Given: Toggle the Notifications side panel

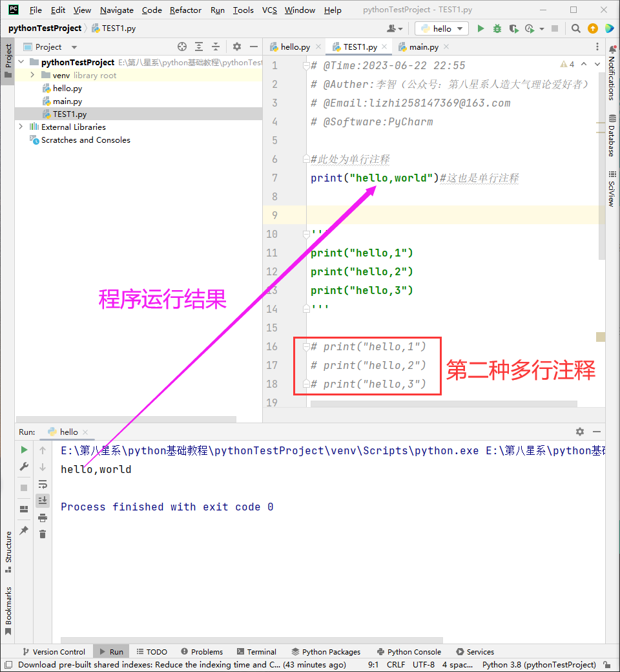Looking at the screenshot, I should click(612, 73).
